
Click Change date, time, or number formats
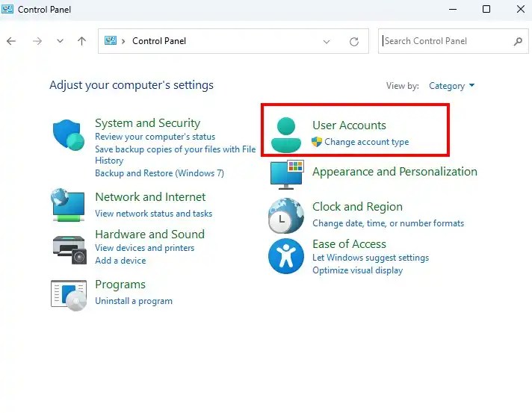pos(388,223)
